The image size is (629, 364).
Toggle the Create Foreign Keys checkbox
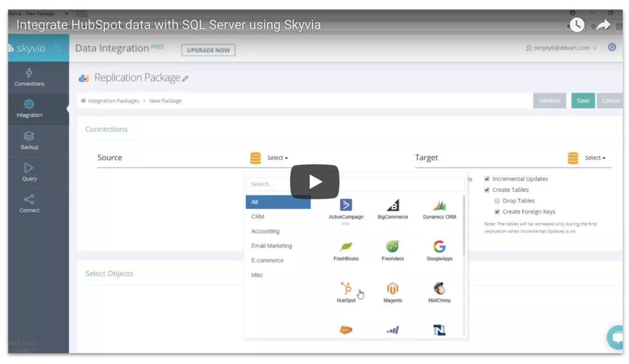497,212
